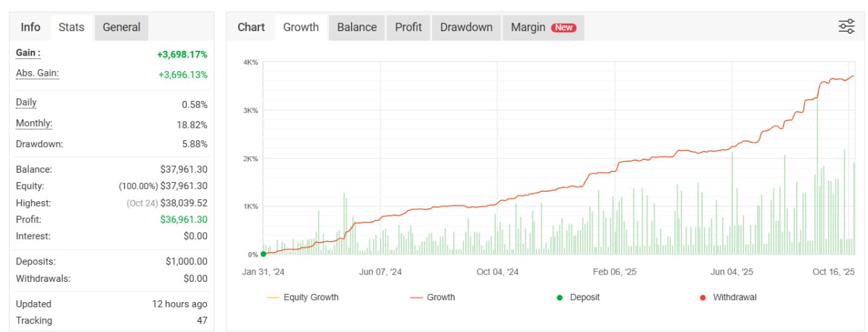Click the Abs. Gain label
This screenshot has height=332, width=868.
[37, 74]
